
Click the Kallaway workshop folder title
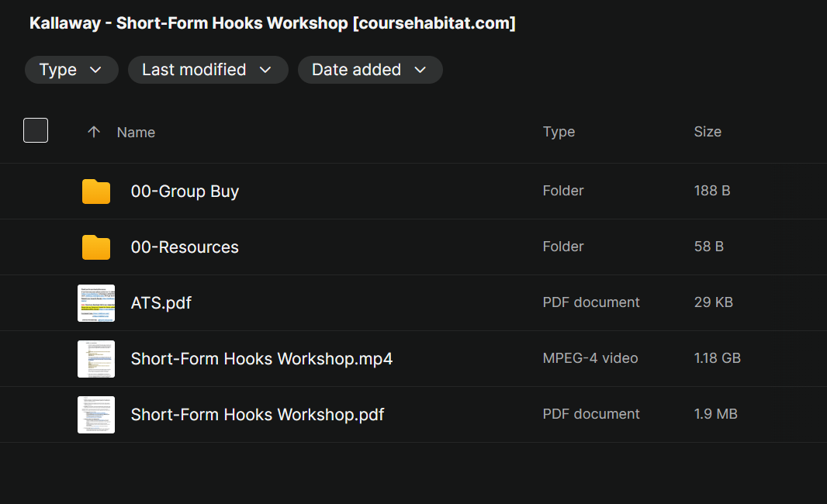click(272, 23)
